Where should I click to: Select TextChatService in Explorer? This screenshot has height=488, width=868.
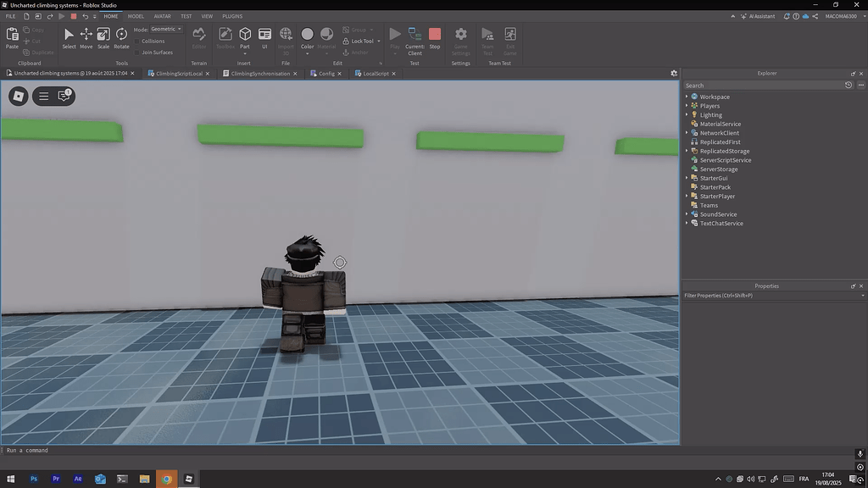(721, 224)
